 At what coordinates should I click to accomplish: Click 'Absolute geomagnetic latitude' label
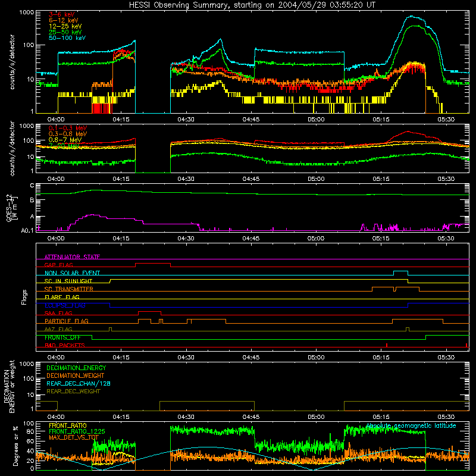411,426
